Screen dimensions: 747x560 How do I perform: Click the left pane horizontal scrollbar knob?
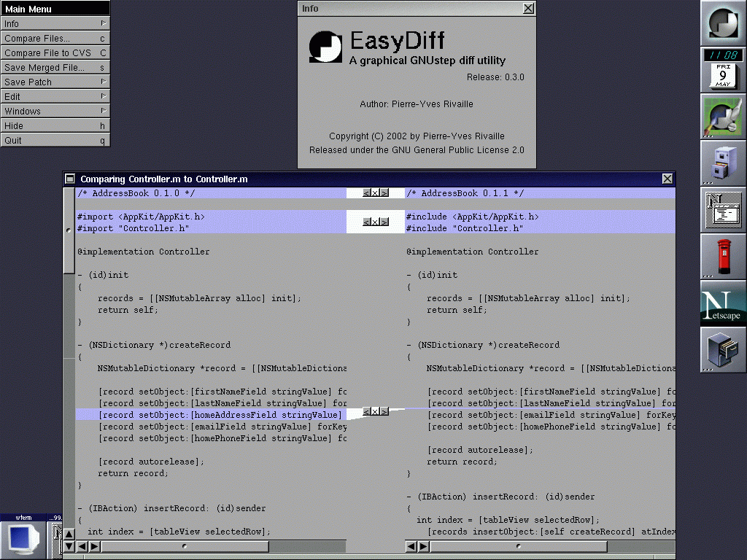(x=185, y=546)
